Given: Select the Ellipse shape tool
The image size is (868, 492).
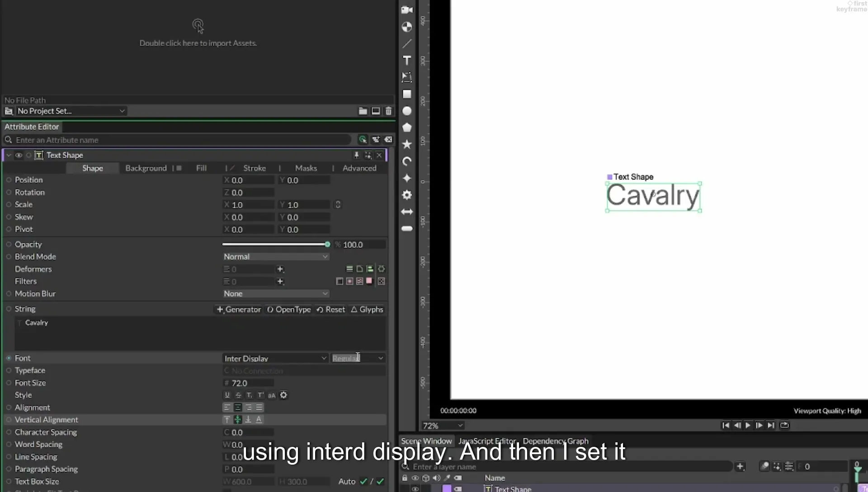Looking at the screenshot, I should 407,111.
